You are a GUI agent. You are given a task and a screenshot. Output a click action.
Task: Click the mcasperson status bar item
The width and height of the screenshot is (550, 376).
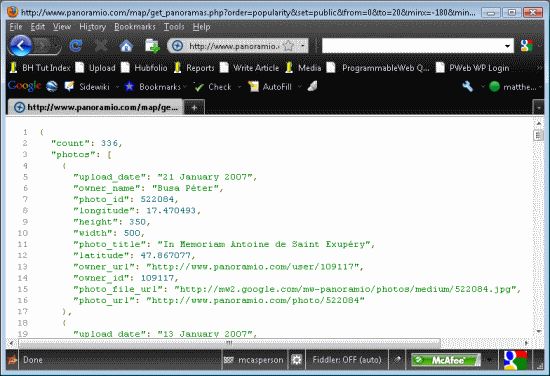(254, 360)
